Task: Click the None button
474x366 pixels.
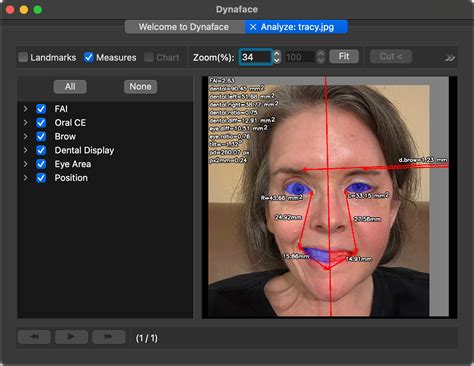Action: pyautogui.click(x=140, y=87)
